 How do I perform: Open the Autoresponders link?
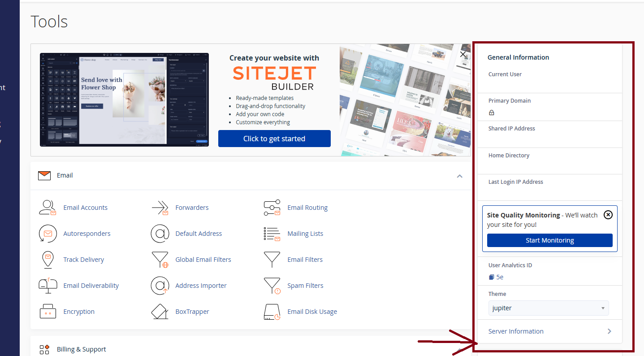point(87,234)
